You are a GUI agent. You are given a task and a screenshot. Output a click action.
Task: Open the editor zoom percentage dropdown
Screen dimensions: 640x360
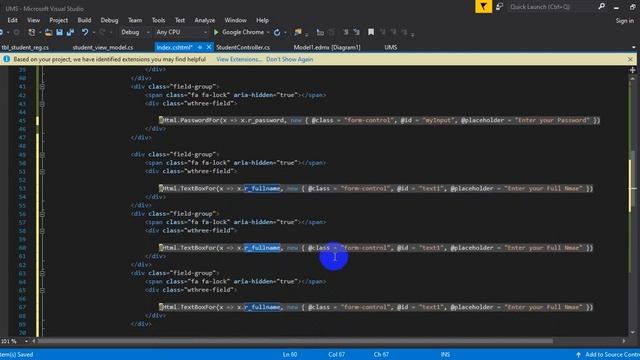[27, 341]
